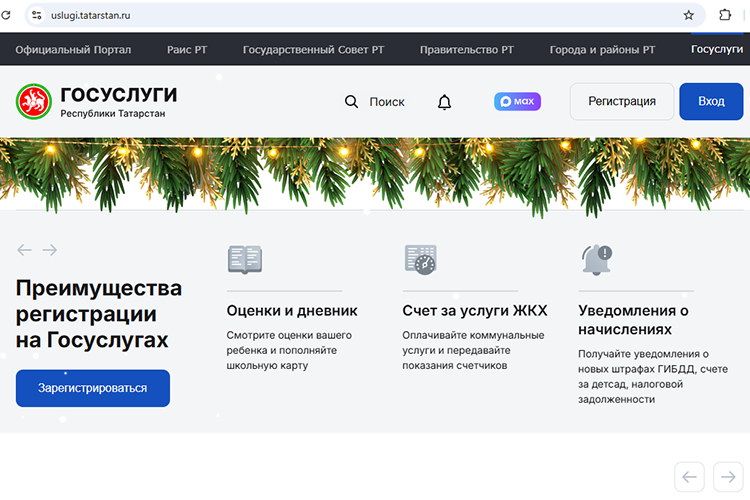
Task: View site information icon in address bar
Action: (x=37, y=15)
